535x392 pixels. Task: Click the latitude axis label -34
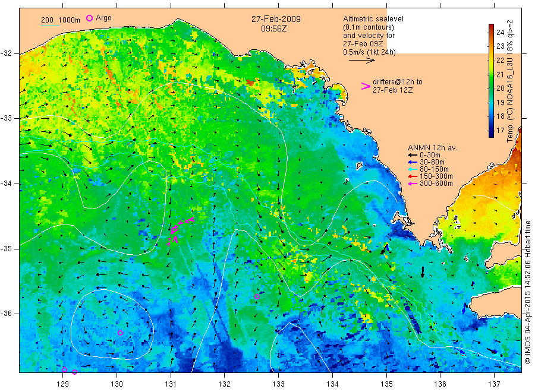[x=6, y=184]
